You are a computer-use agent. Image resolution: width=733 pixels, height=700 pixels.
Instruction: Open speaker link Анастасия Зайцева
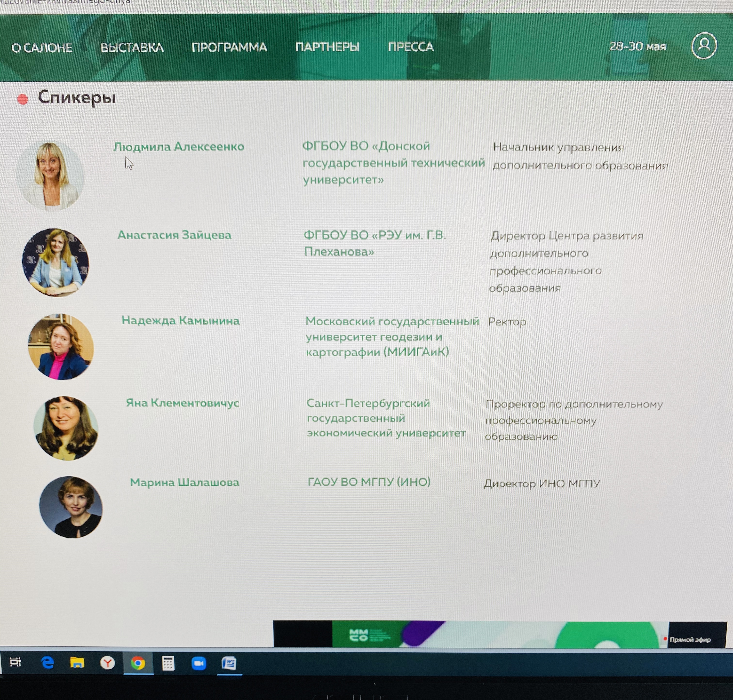click(174, 235)
